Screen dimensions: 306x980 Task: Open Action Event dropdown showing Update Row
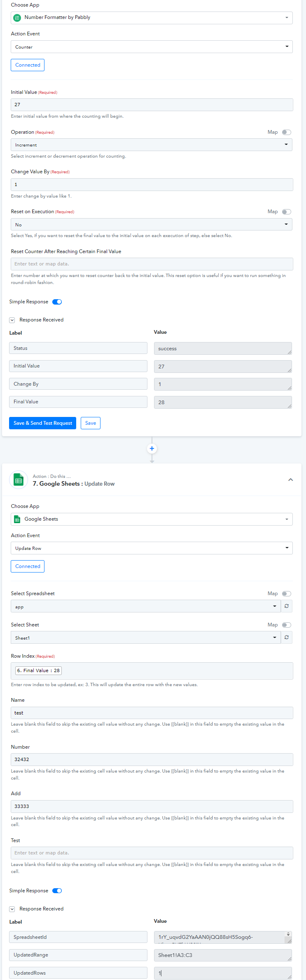pos(152,548)
